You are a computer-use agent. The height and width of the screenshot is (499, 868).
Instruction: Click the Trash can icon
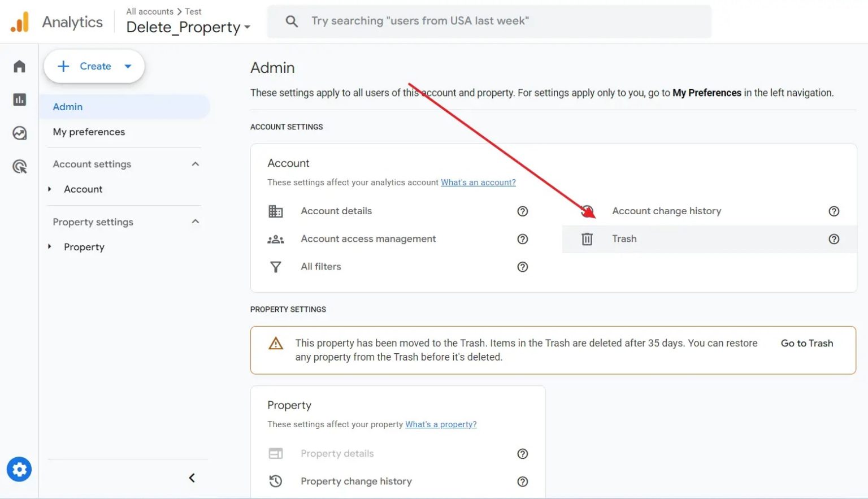[586, 238]
